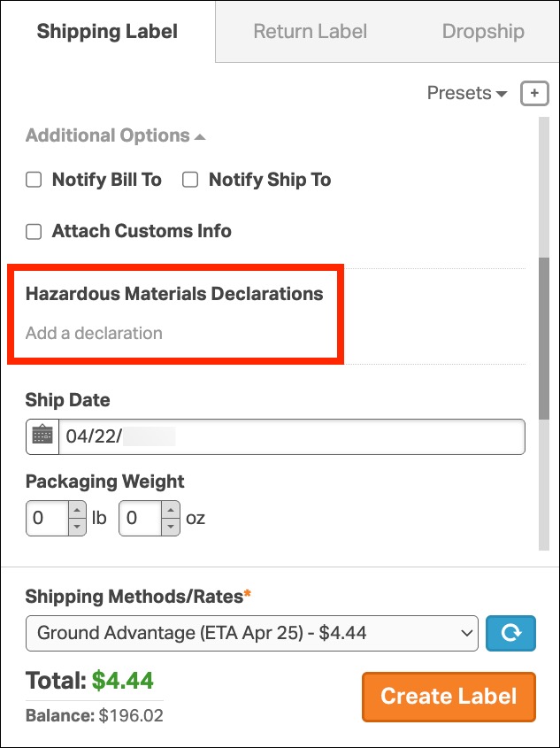
Task: Collapse Additional Options triangle arrow
Action: 200,137
